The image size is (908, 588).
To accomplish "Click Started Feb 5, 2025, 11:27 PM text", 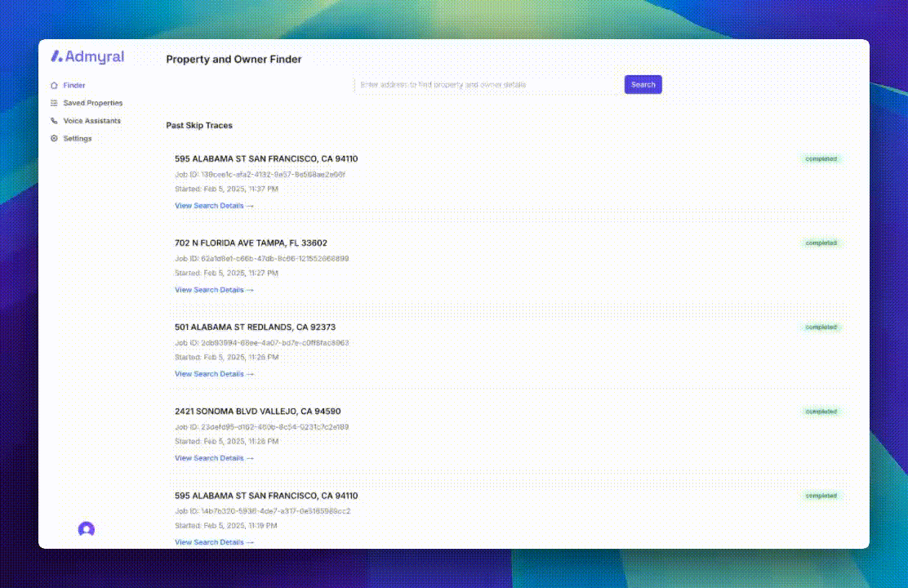I will point(226,273).
